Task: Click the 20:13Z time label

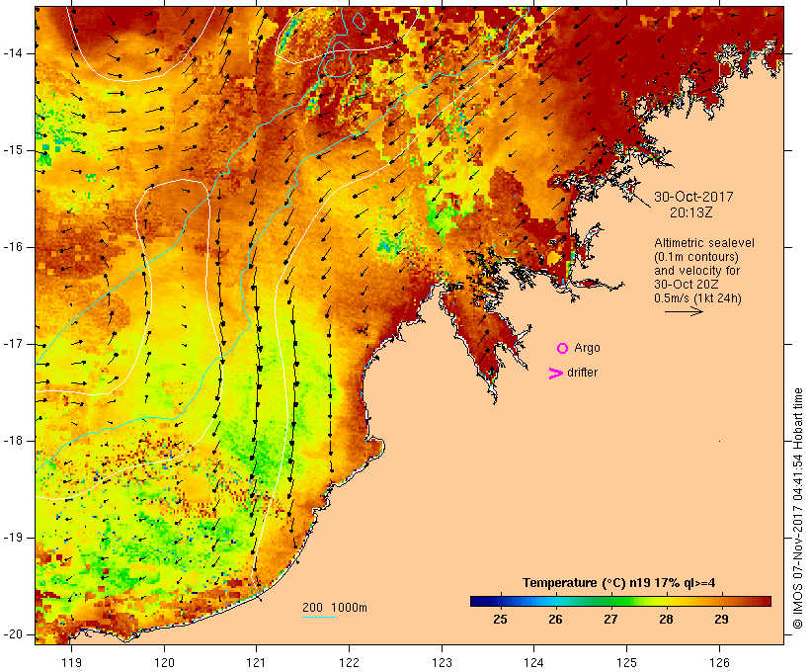Action: click(691, 212)
